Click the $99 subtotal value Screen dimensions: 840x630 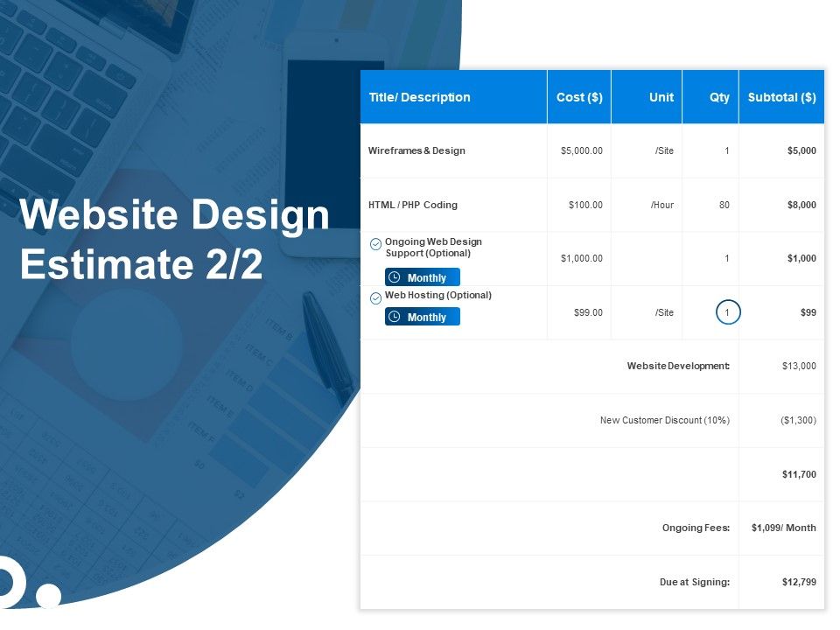click(x=808, y=312)
